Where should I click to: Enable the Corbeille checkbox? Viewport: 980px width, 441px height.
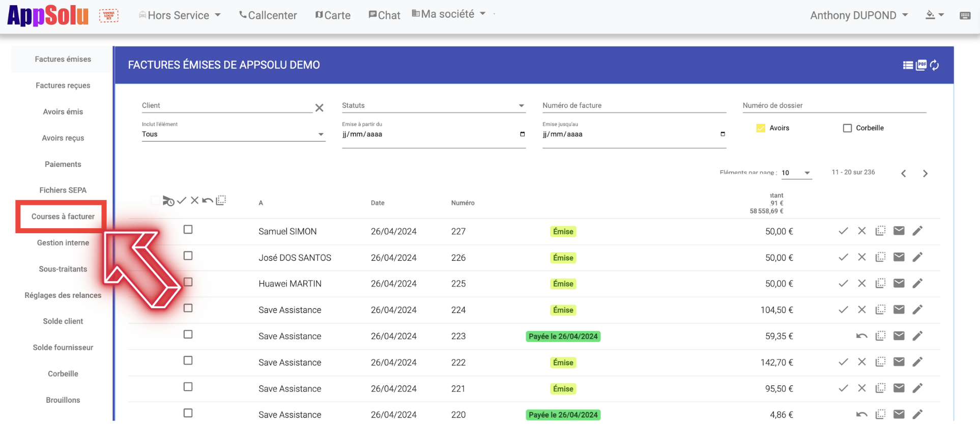(847, 128)
